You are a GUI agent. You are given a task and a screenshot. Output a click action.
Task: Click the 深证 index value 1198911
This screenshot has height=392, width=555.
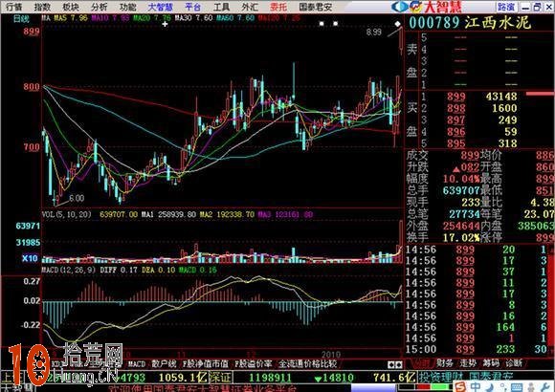pos(270,378)
